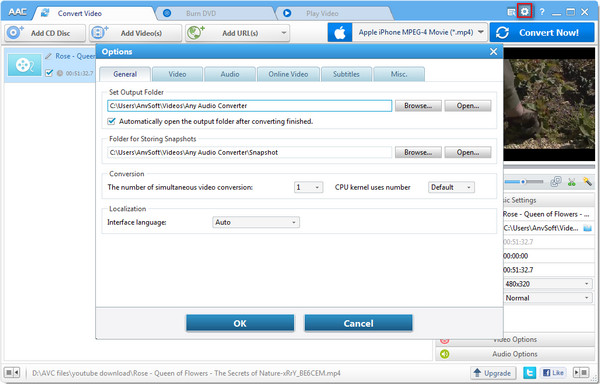Toggle the right panel icon in status bar
Image resolution: width=600 pixels, height=384 pixels.
coord(581,372)
